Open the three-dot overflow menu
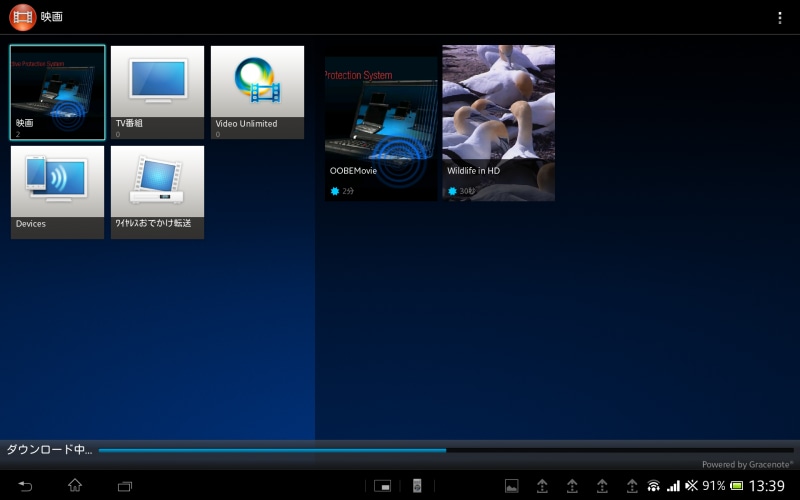The height and width of the screenshot is (500, 800). point(780,18)
